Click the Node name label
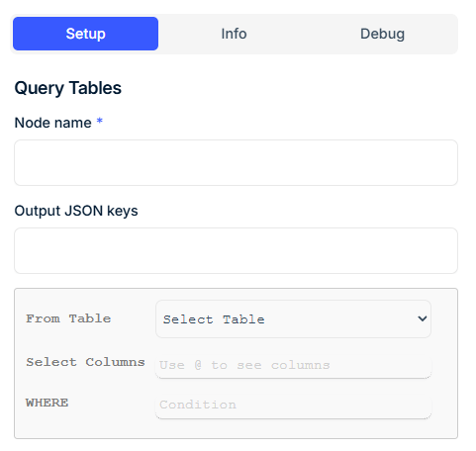The height and width of the screenshot is (451, 476). 53,123
